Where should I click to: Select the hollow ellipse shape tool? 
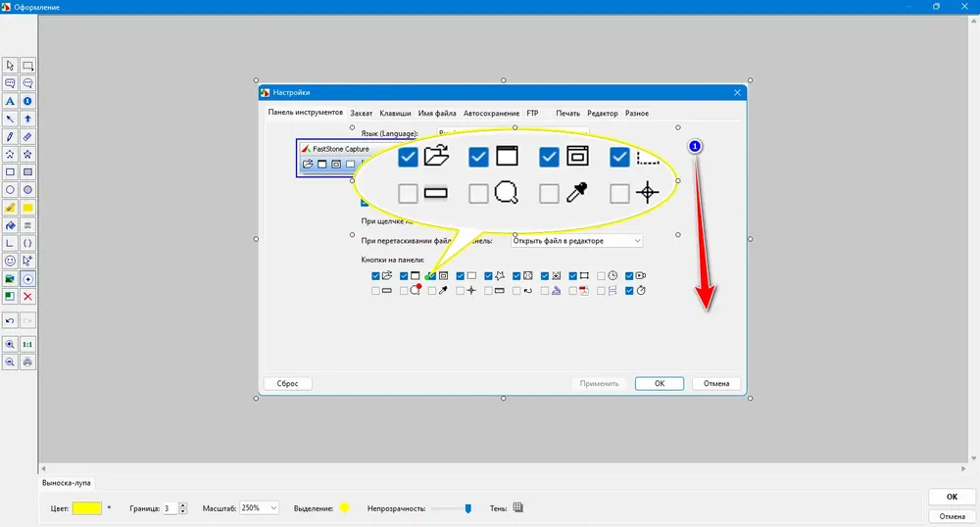coord(10,190)
